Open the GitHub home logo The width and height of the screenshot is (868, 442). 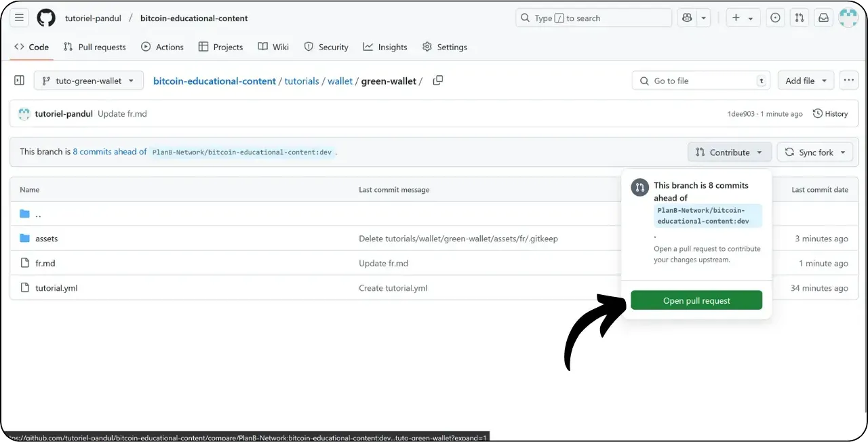pos(45,18)
